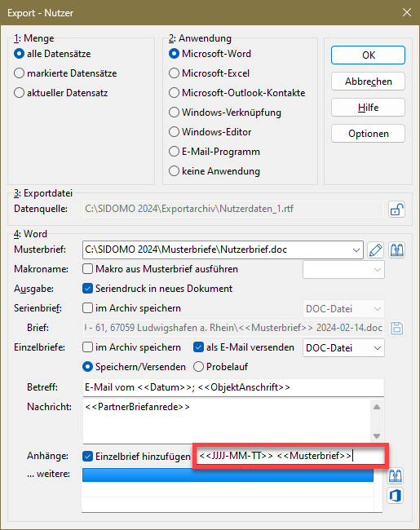Choose markierte Datensätze option
The height and width of the screenshot is (530, 420).
(x=19, y=73)
